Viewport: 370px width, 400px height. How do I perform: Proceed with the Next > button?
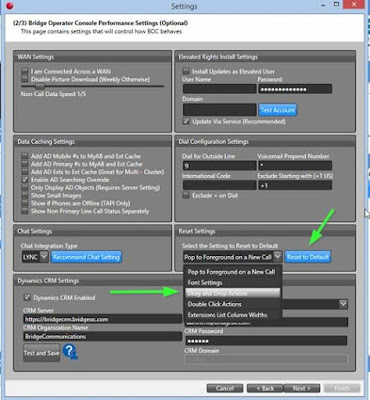point(302,388)
